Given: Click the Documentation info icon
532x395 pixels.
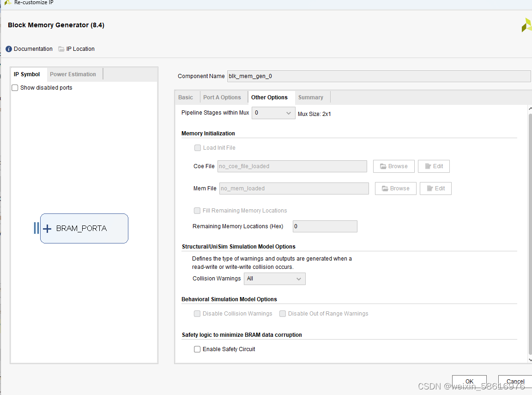Looking at the screenshot, I should click(9, 49).
